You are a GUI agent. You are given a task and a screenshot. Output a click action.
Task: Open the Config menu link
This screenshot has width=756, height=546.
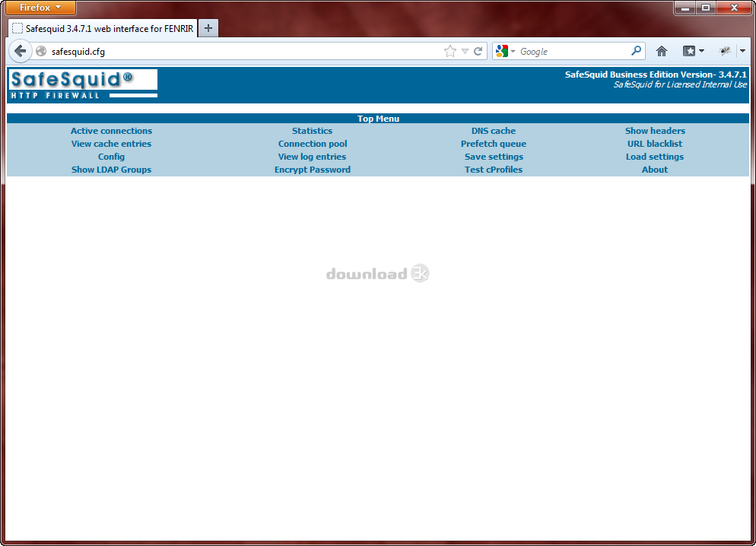pyautogui.click(x=111, y=157)
